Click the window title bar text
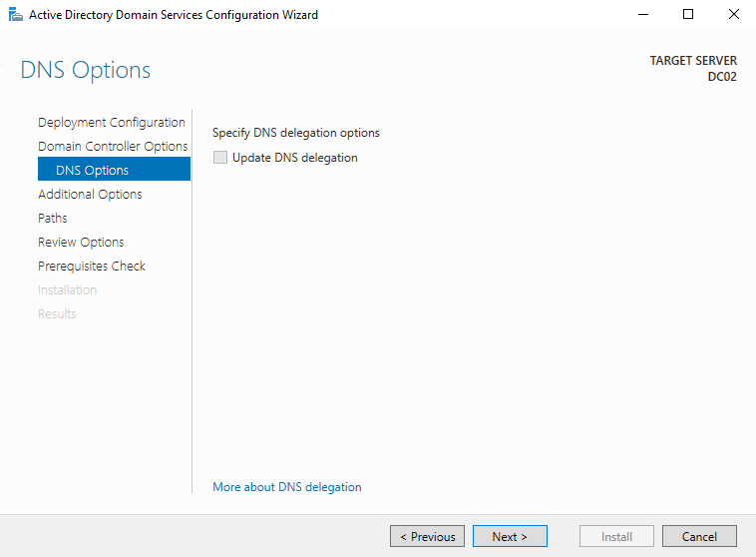The width and height of the screenshot is (756, 557). pos(174,15)
